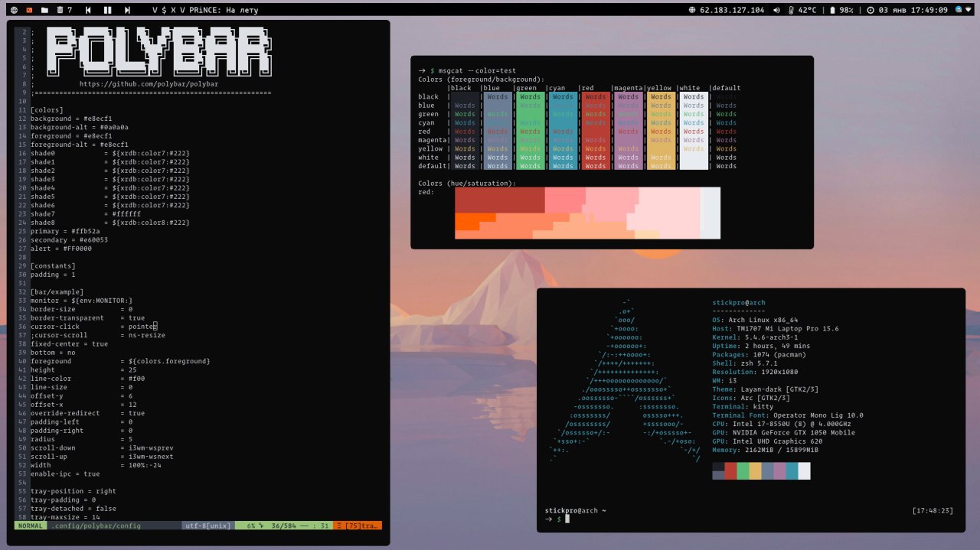Click the OS: Arch Linux x86_64 line

[755, 320]
